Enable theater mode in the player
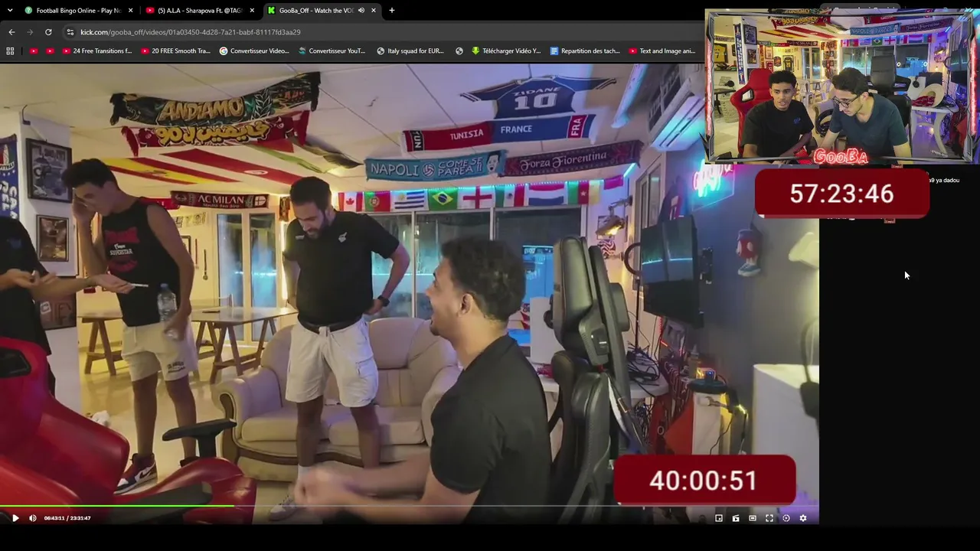This screenshot has height=551, width=980. click(x=753, y=518)
